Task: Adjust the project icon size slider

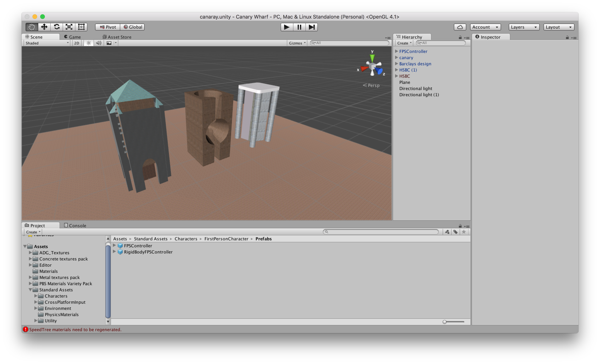Action: [445, 322]
